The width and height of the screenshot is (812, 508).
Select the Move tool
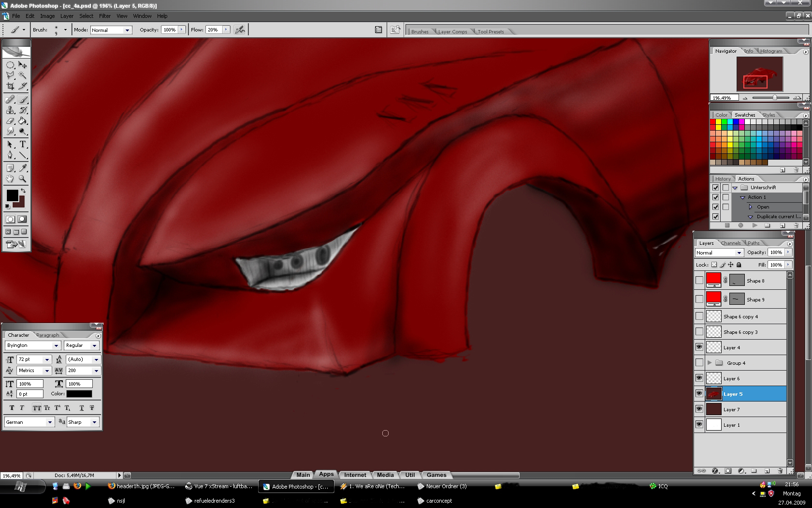point(22,65)
